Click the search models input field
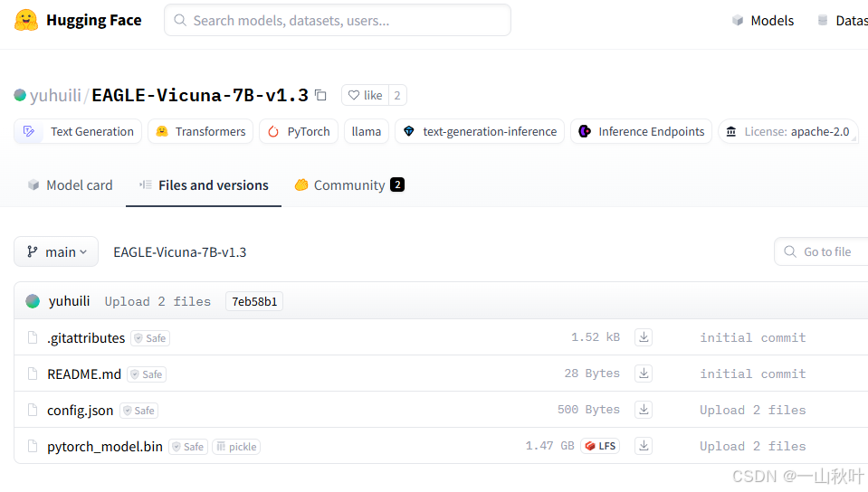Image resolution: width=868 pixels, height=492 pixels. click(338, 21)
